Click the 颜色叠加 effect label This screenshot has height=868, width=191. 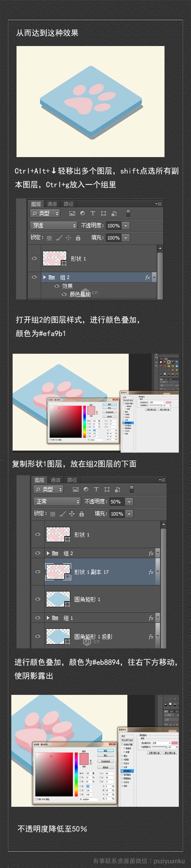(80, 294)
